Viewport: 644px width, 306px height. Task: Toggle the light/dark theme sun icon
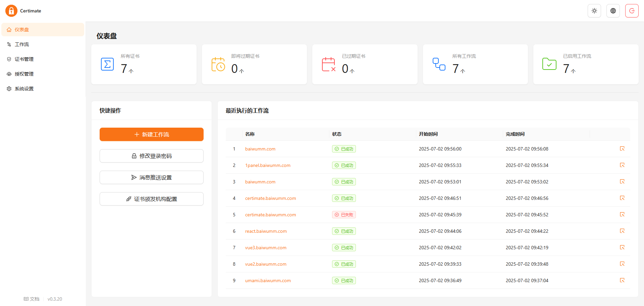tap(594, 11)
